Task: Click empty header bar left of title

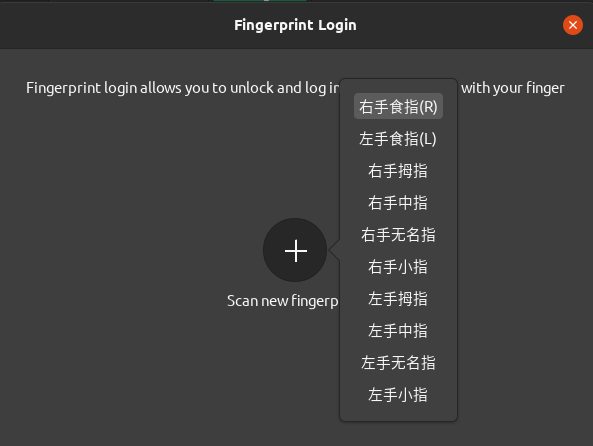Action: [113, 25]
